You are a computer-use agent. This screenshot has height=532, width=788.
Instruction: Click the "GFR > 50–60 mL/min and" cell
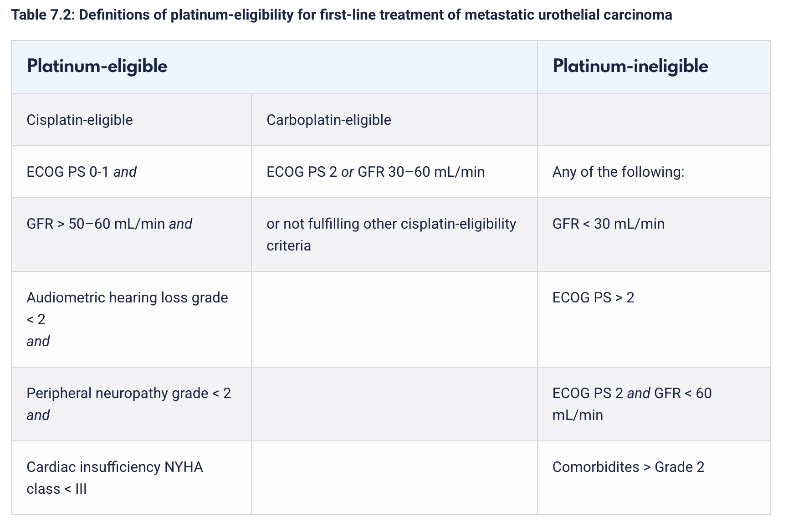pos(109,224)
